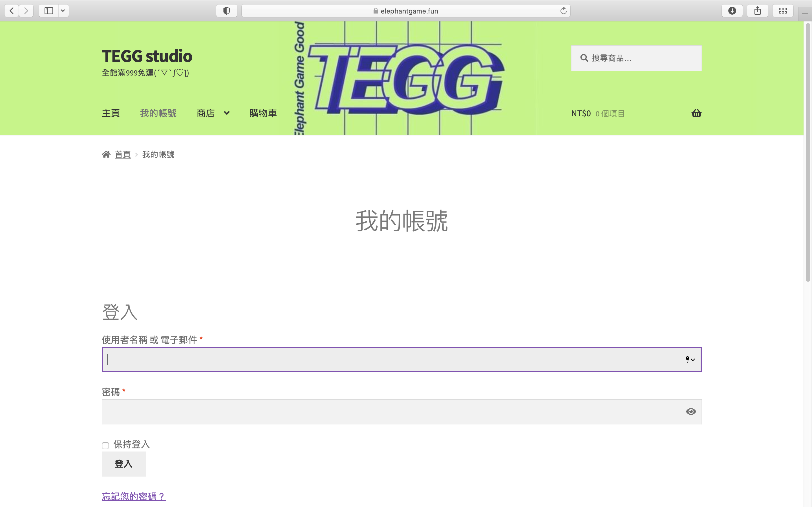Go to 主頁 menu item
This screenshot has height=507, width=812.
[111, 113]
